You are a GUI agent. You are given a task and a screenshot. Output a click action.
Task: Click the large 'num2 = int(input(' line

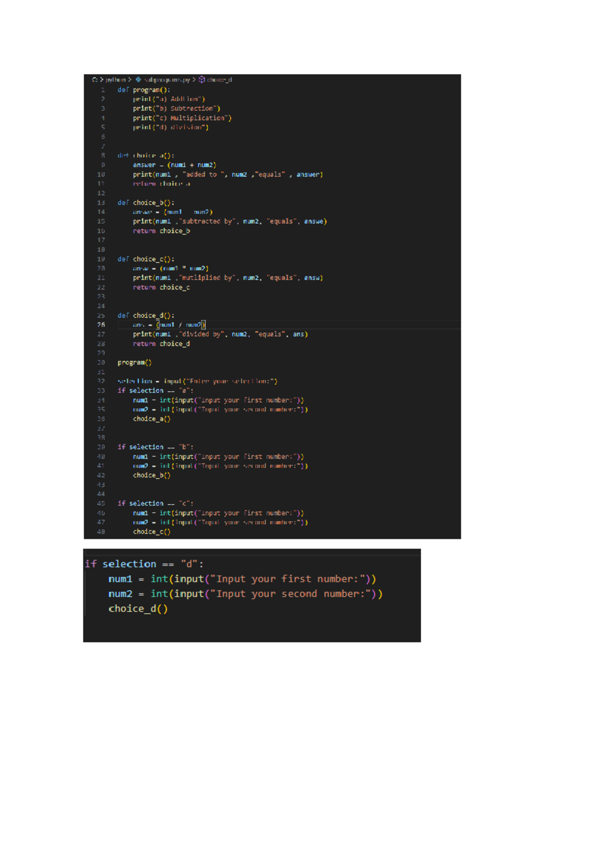[x=245, y=594]
